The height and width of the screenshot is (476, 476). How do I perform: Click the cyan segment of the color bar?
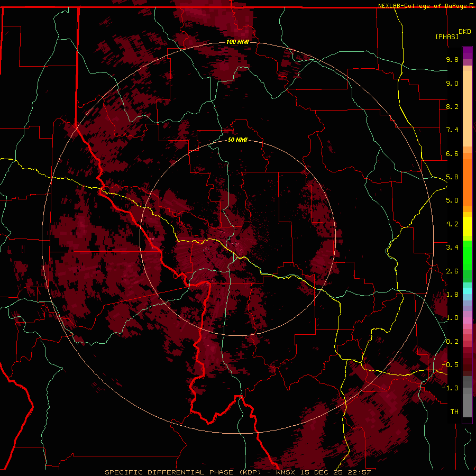click(x=467, y=290)
